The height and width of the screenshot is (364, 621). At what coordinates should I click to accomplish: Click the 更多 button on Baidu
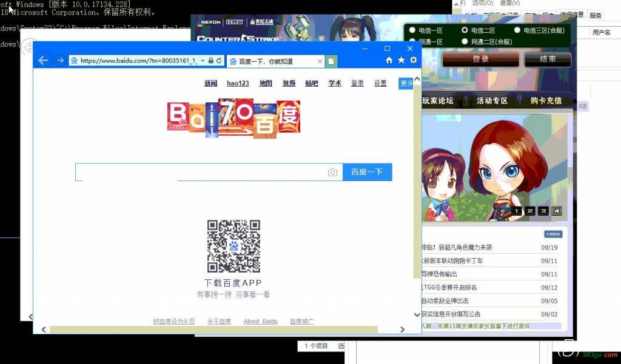[406, 83]
